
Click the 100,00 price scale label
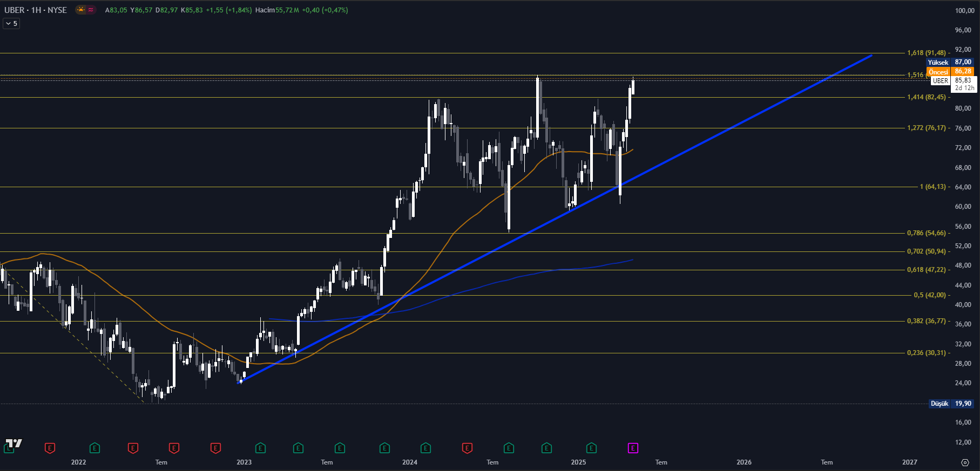(964, 10)
